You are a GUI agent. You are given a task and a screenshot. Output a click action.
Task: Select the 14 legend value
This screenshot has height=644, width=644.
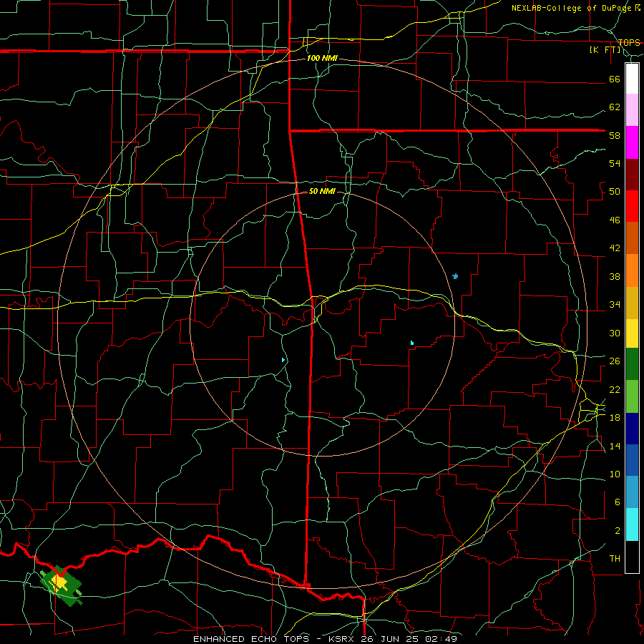coord(615,446)
